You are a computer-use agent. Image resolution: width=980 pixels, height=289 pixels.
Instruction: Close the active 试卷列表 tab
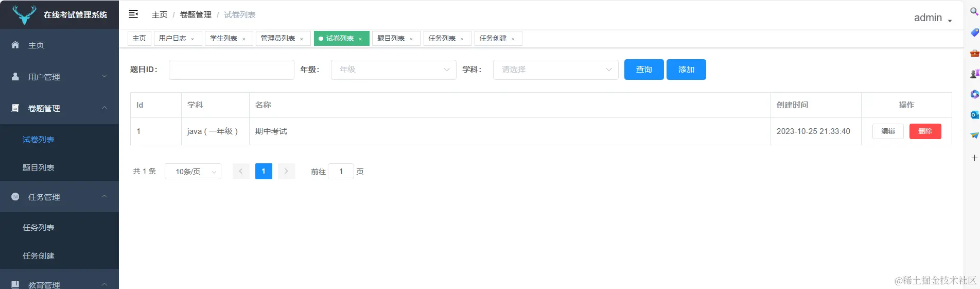(360, 39)
